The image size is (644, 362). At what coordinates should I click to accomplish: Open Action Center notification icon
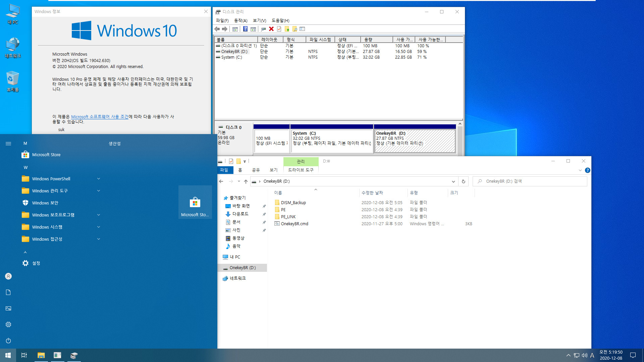[x=633, y=355]
